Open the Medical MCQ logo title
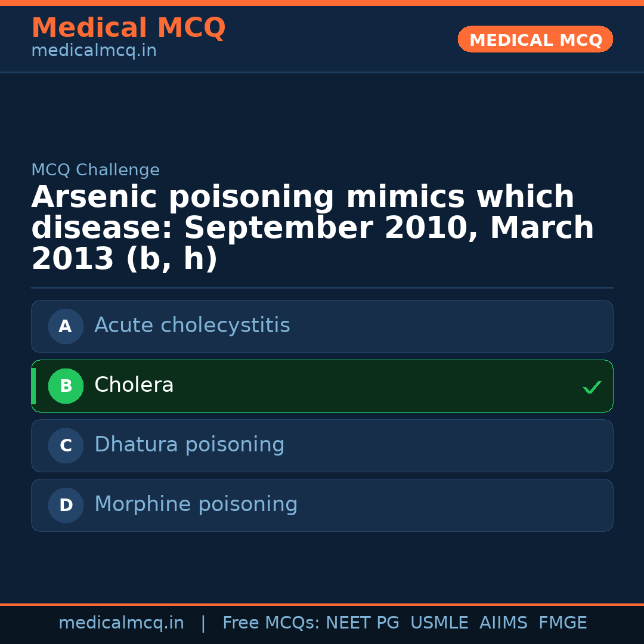The height and width of the screenshot is (644, 644). tap(128, 28)
